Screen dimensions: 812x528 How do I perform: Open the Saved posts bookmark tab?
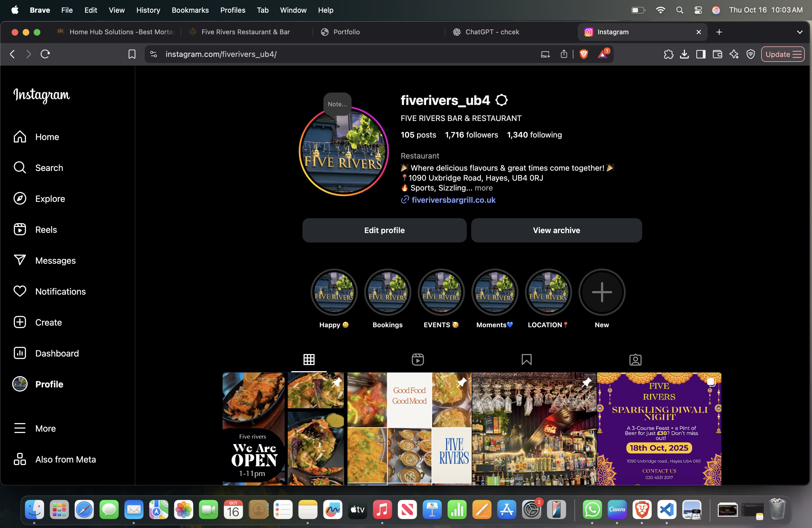coord(526,360)
